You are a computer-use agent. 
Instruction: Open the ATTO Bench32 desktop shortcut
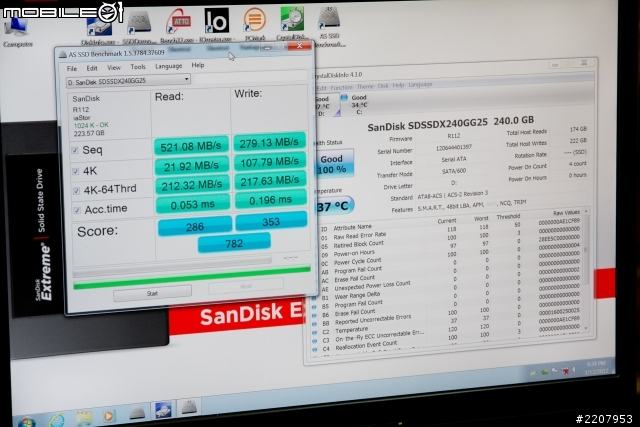coord(178,25)
